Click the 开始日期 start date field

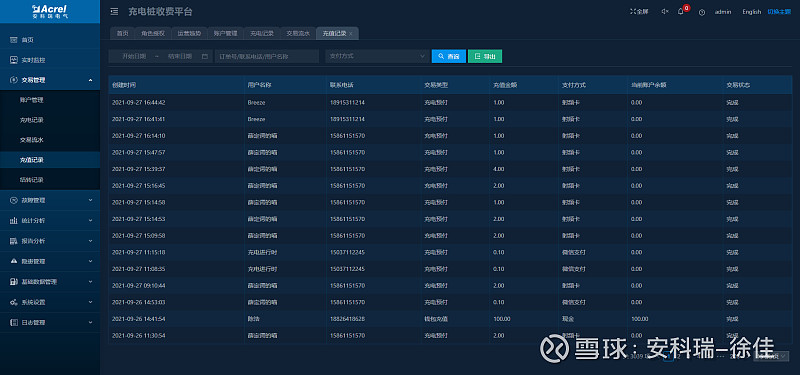[134, 57]
